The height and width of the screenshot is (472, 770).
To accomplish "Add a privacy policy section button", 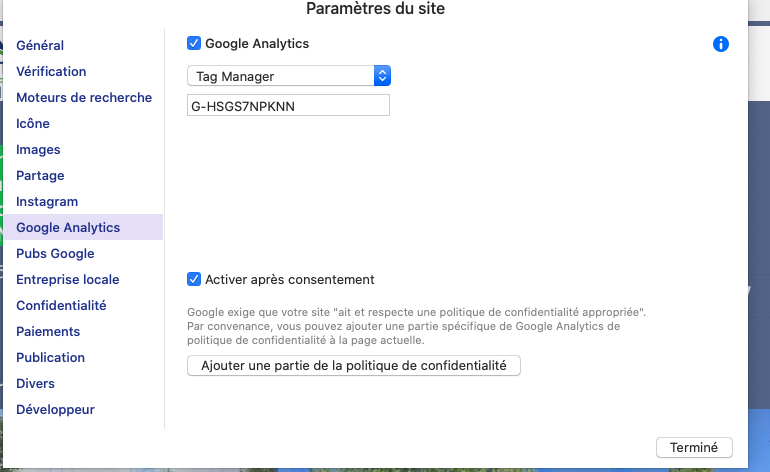I will (x=354, y=365).
